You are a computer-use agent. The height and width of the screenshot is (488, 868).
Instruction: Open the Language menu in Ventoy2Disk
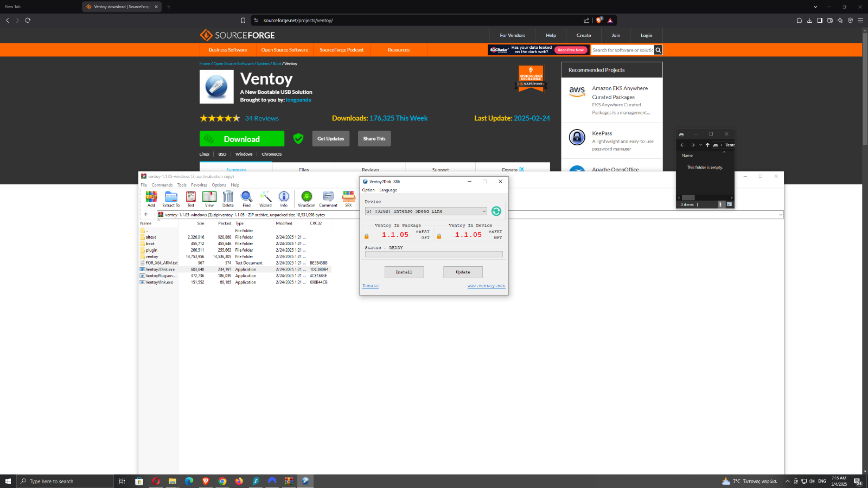tap(388, 190)
